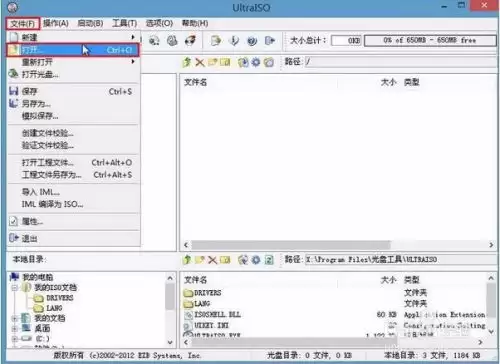Click the local path field with X:\Program Files

(401, 260)
